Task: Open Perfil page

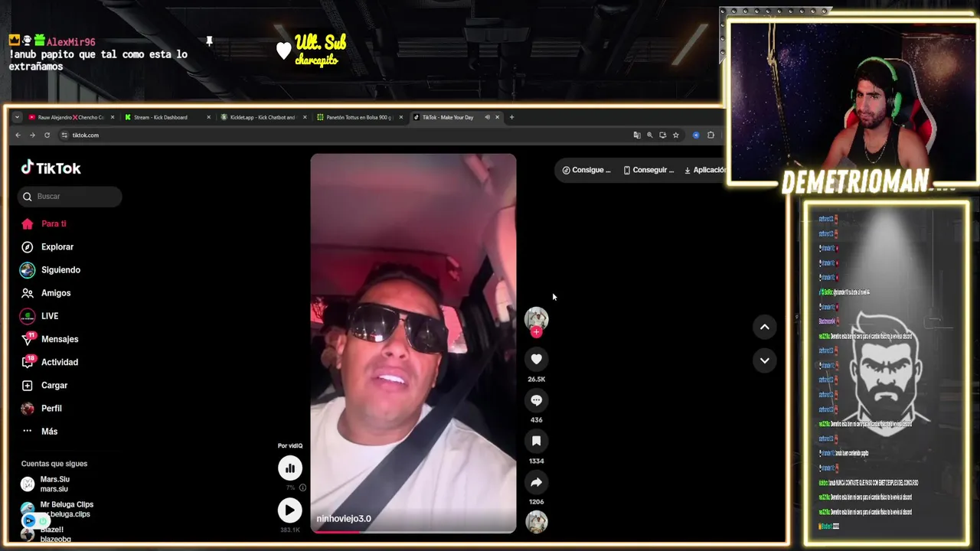Action: click(51, 408)
